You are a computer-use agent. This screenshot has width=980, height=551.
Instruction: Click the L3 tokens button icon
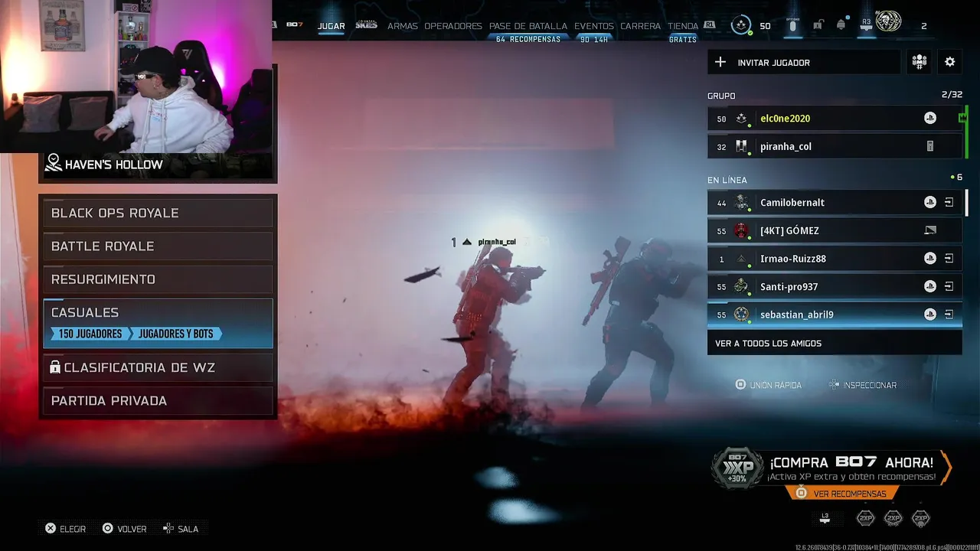coord(825,518)
